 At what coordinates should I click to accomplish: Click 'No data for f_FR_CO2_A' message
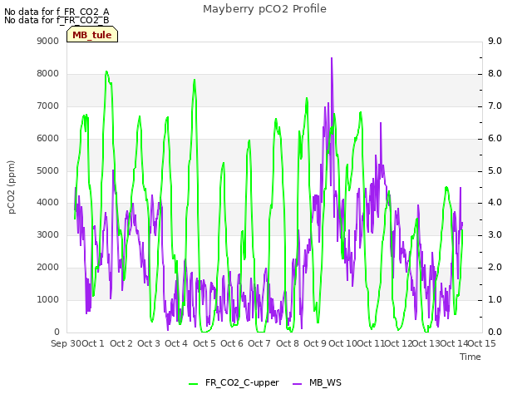[x=57, y=12]
